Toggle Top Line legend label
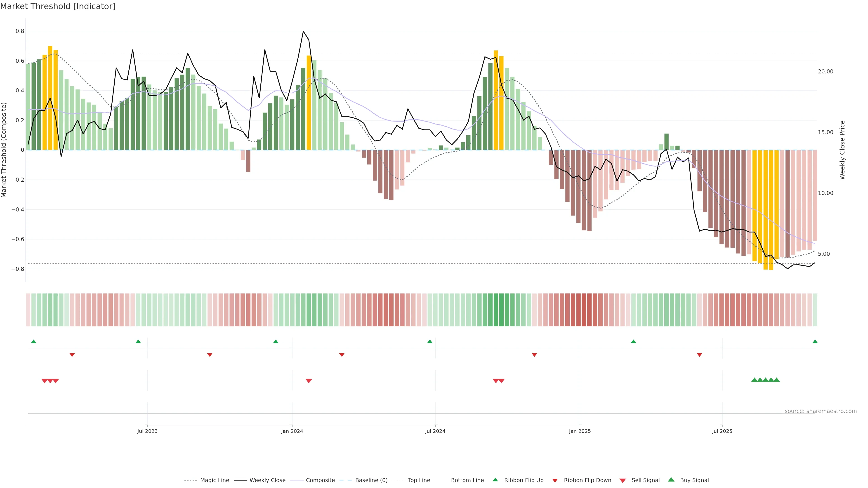Screen dimensions: 868x488 pyautogui.click(x=419, y=480)
